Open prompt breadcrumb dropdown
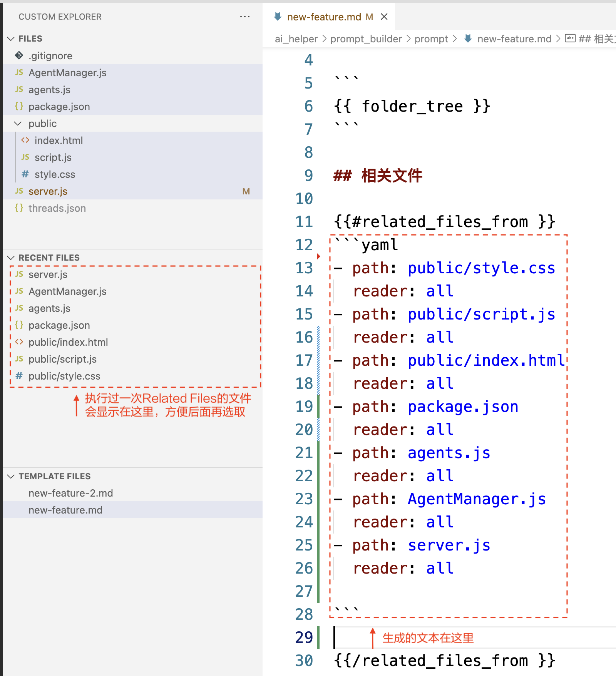The height and width of the screenshot is (676, 616). [x=431, y=39]
